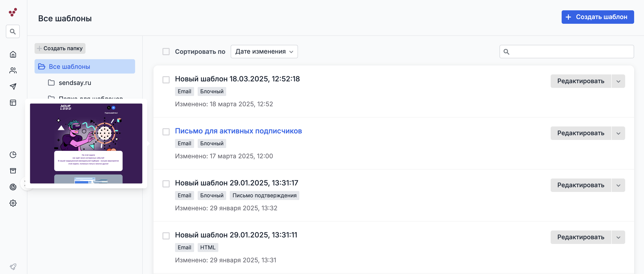Expand the arrow next to the first Редактировать button
The image size is (644, 274).
[618, 81]
